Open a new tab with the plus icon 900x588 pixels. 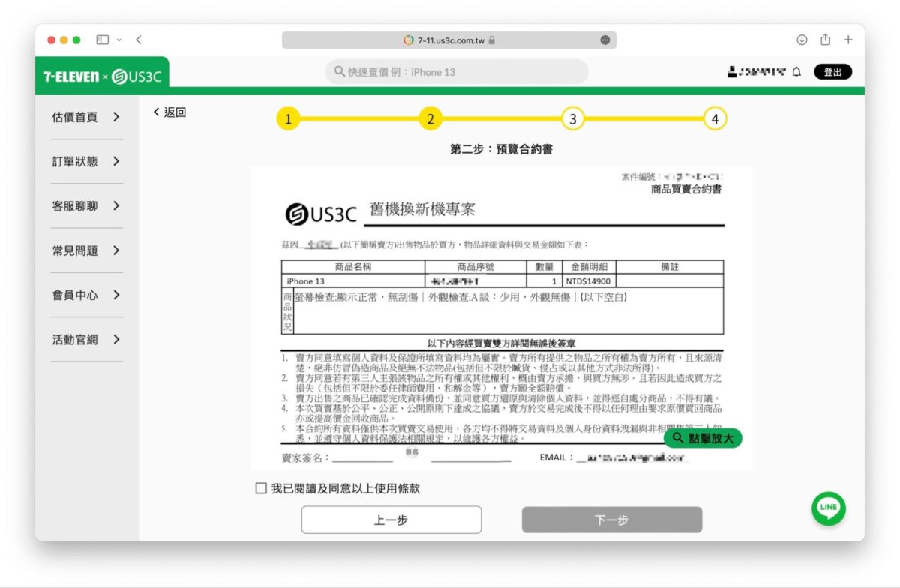[x=848, y=40]
